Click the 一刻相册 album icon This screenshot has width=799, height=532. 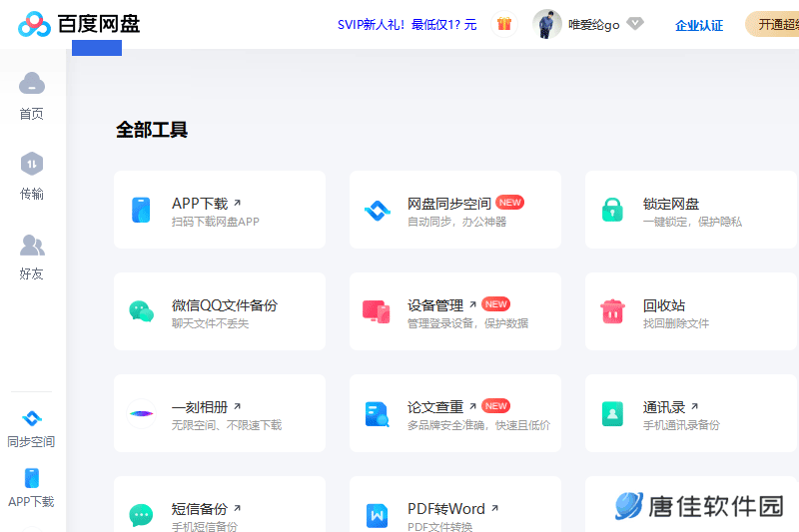click(141, 413)
